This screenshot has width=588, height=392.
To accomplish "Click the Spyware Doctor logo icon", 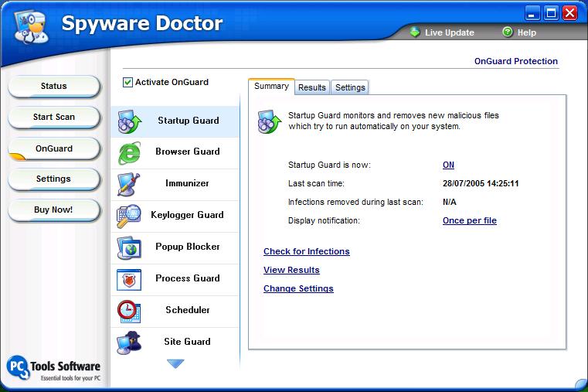I will (32, 26).
